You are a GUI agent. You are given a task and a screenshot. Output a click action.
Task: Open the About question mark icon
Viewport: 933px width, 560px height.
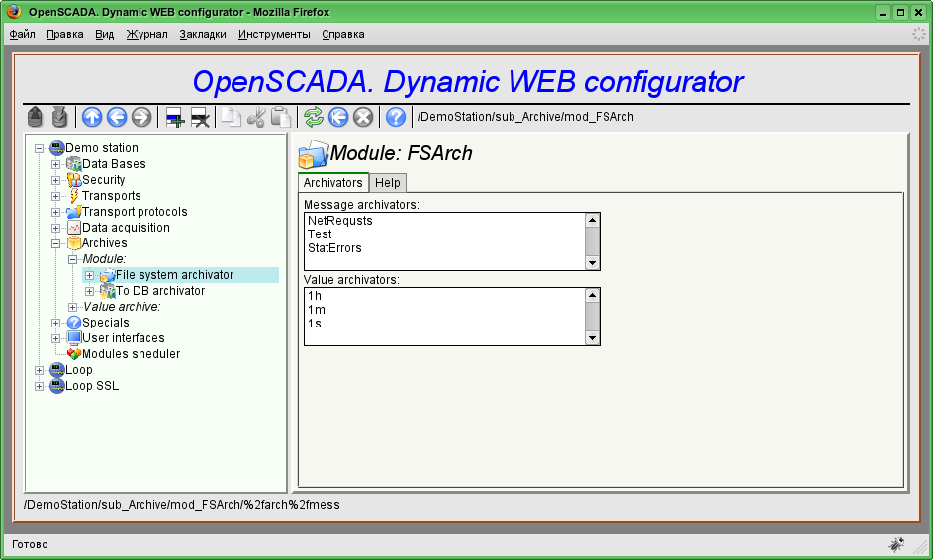396,117
